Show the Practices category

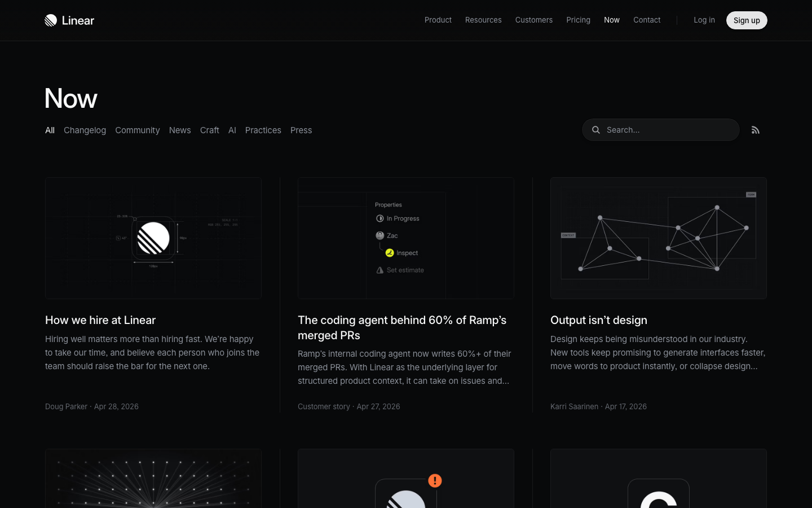point(263,130)
